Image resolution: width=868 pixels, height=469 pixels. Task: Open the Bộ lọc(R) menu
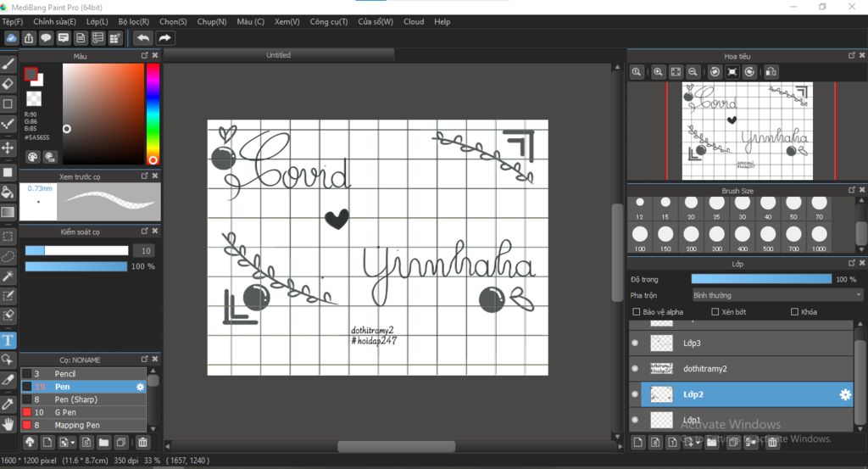pyautogui.click(x=133, y=21)
